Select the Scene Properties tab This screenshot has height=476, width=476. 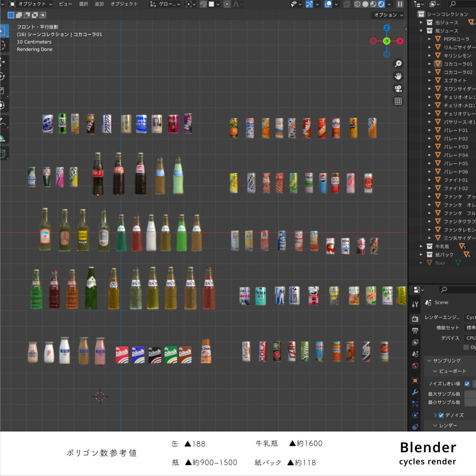[x=415, y=354]
